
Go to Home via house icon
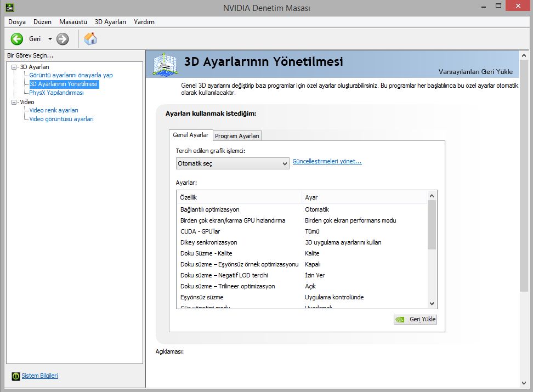90,39
